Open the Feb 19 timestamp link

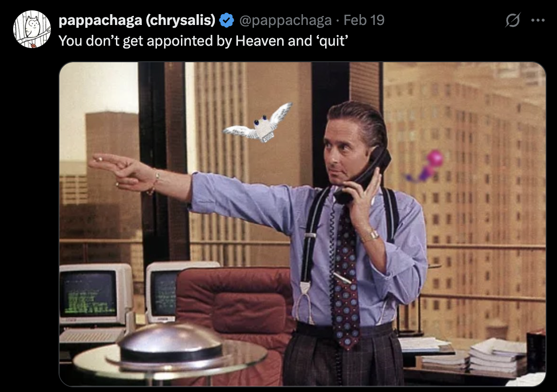(364, 20)
